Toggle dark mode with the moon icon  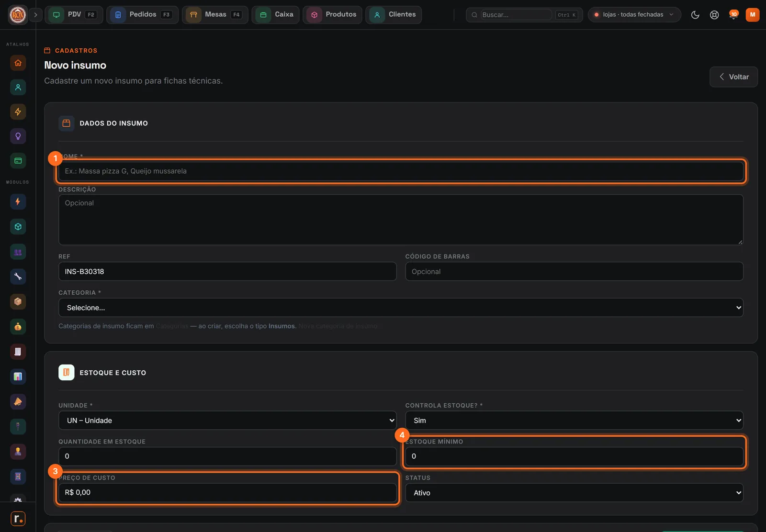point(695,15)
